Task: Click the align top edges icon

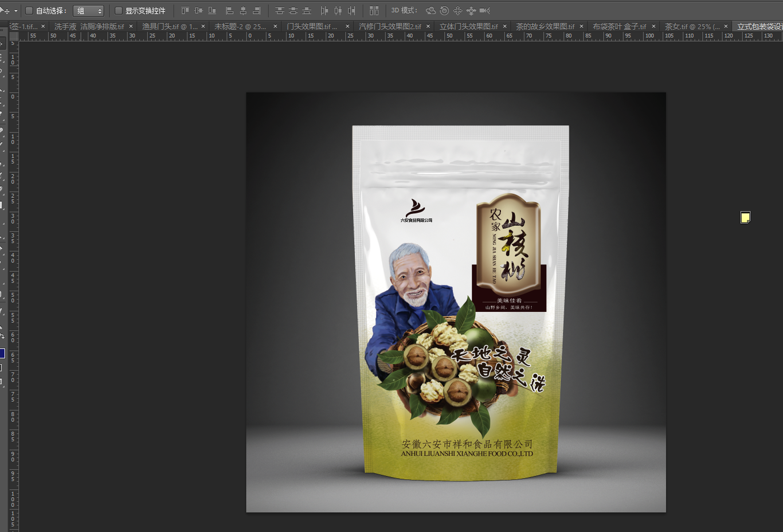Action: tap(185, 10)
